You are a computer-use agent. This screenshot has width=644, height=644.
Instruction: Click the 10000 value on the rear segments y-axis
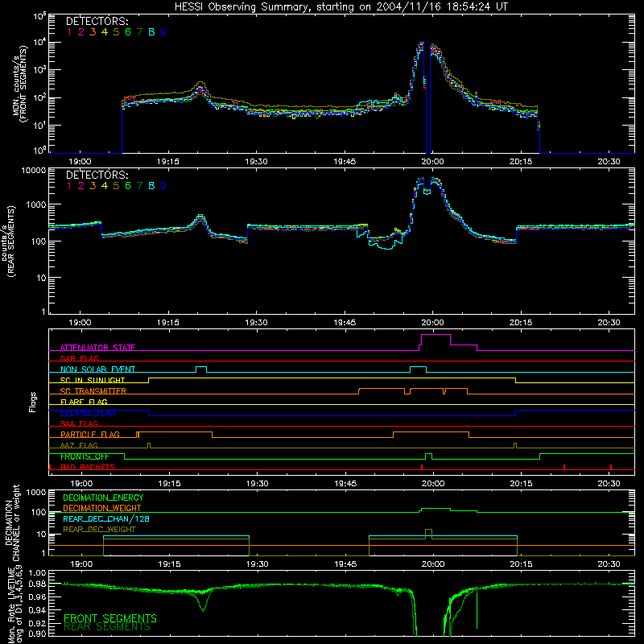34,171
